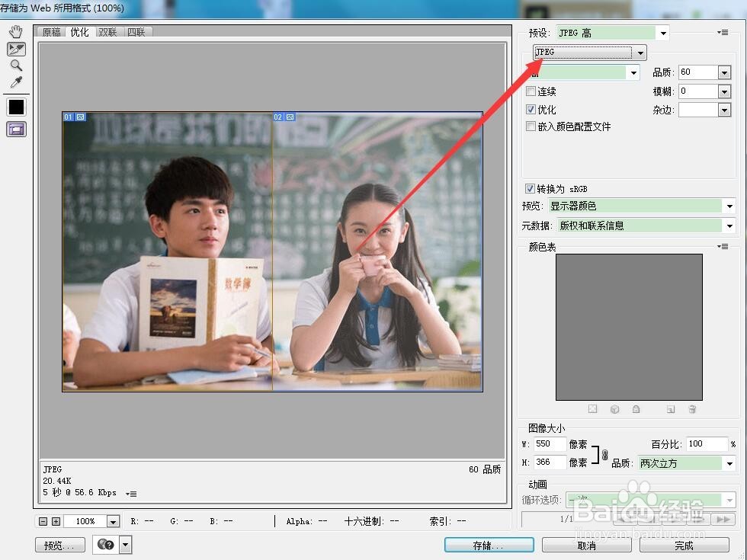Switch to the 四联 tab
This screenshot has width=747, height=560.
(x=136, y=32)
